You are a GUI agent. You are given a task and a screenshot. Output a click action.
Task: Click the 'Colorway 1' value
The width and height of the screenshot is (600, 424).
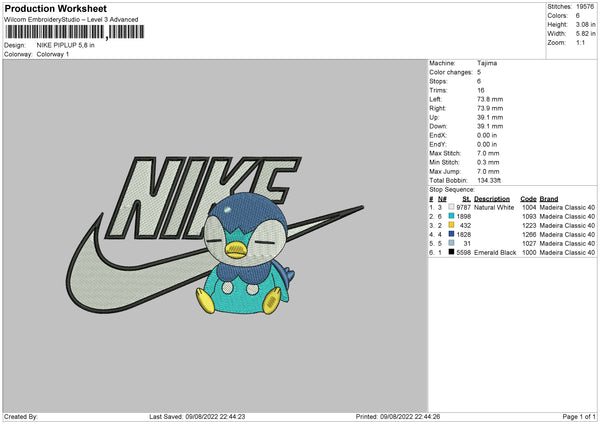(53, 54)
